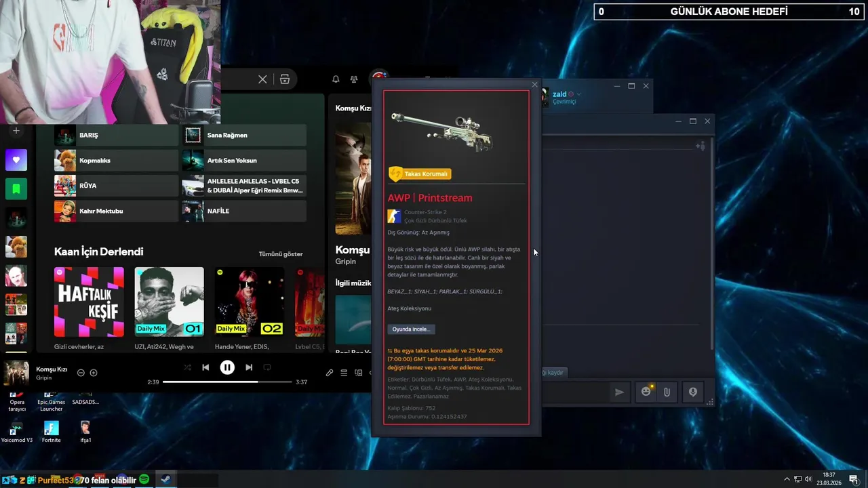Open Spotify notifications bell

336,79
